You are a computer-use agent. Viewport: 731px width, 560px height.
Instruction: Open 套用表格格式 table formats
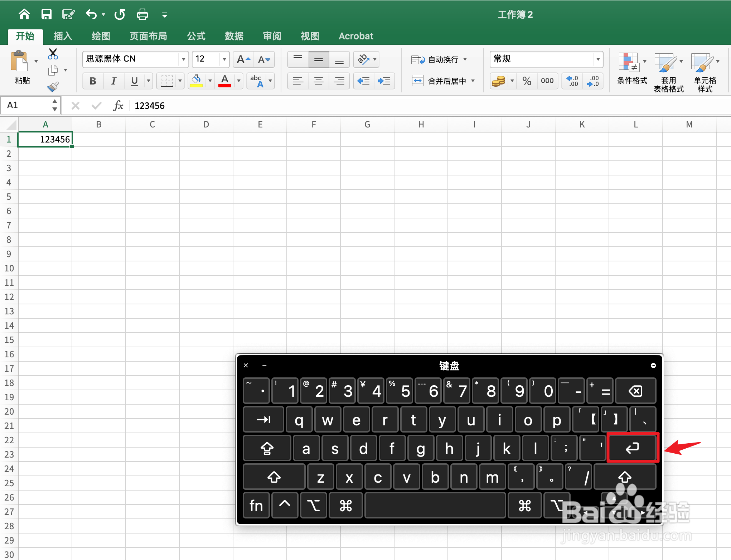point(669,73)
